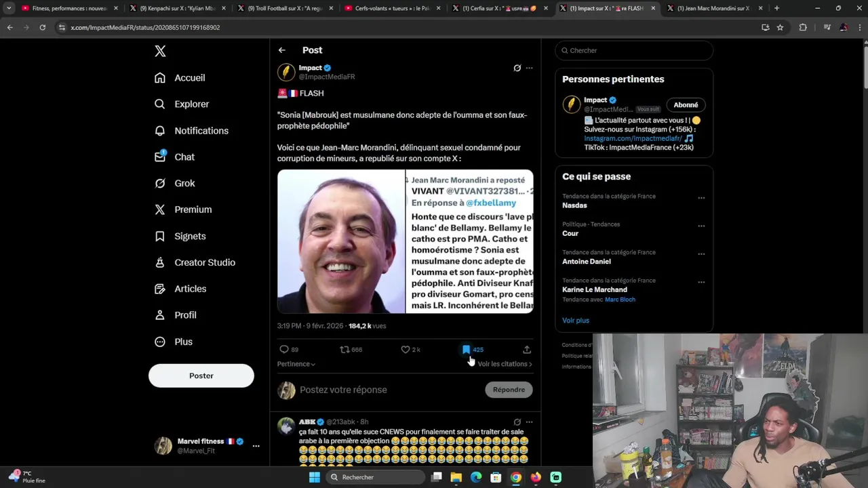Open Voir les citations link
The image size is (868, 488).
pos(505,364)
